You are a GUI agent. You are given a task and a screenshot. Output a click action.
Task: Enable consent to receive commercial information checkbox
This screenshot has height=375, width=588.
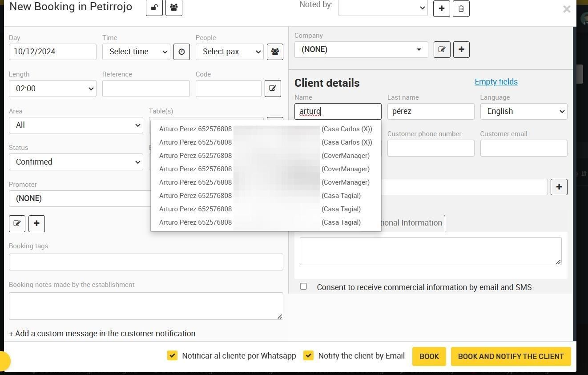click(x=303, y=286)
